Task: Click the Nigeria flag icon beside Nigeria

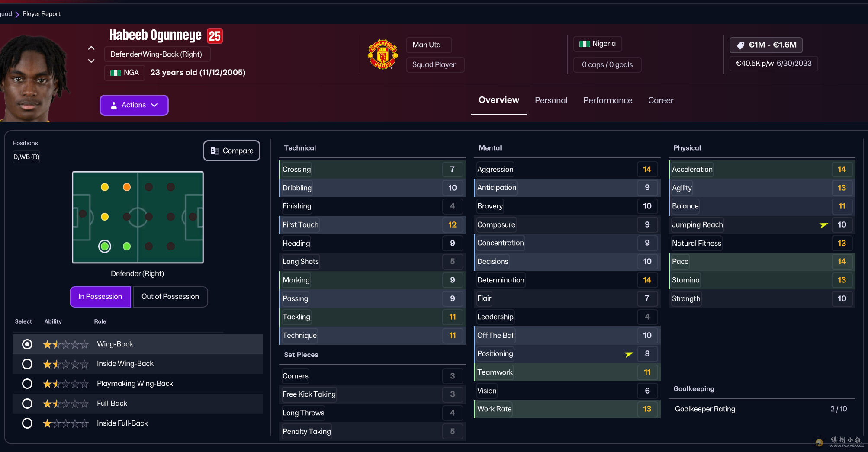Action: point(585,44)
